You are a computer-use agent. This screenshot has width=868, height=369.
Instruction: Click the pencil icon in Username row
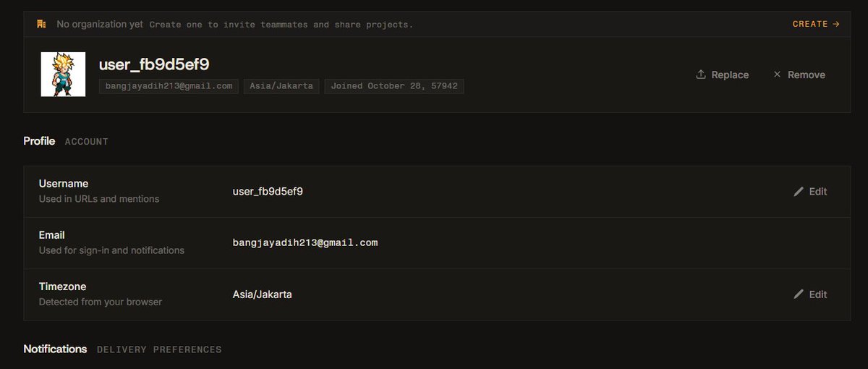click(799, 192)
